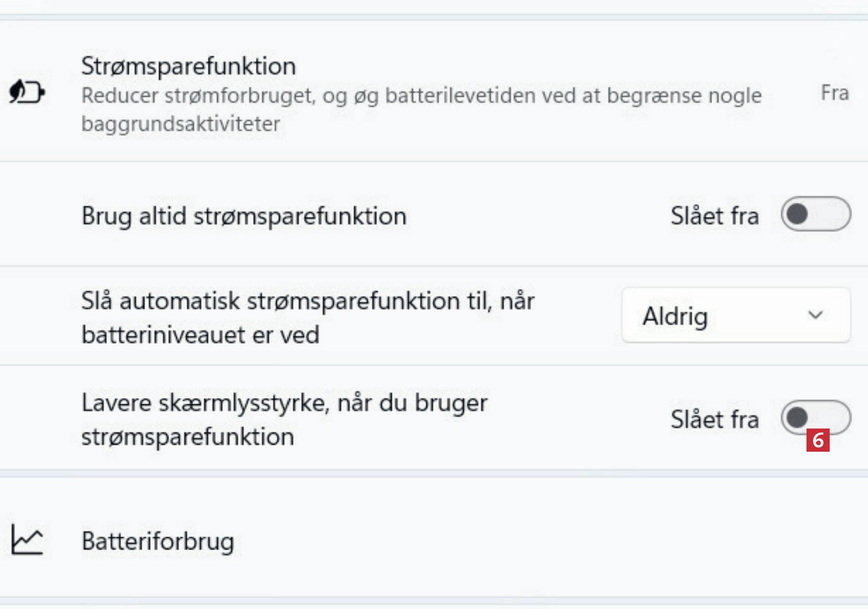Click the Batteriforbrug title text
Screen dimensions: 868x609
pyautogui.click(x=158, y=541)
